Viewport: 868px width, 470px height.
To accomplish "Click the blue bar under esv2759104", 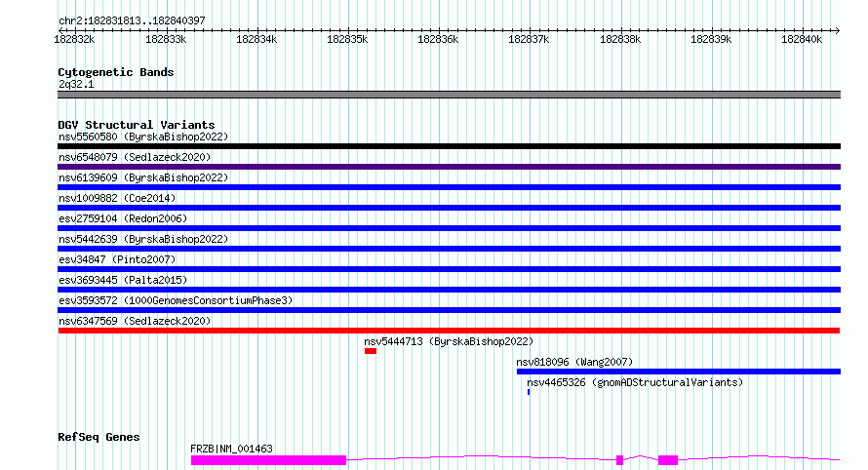I will click(x=449, y=228).
